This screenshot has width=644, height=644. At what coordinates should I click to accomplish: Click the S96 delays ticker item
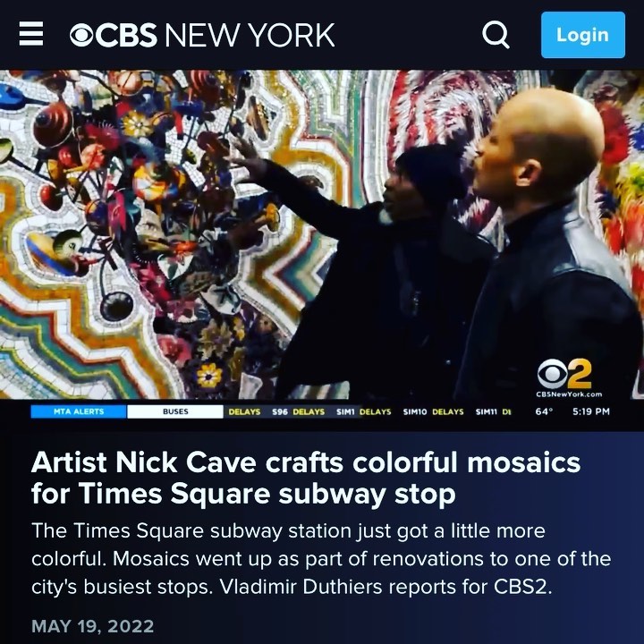tap(298, 411)
